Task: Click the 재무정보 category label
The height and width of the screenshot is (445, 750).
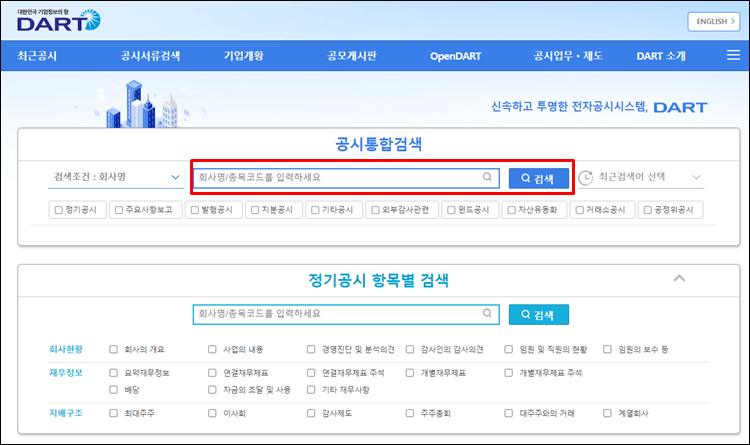Action: tap(66, 373)
